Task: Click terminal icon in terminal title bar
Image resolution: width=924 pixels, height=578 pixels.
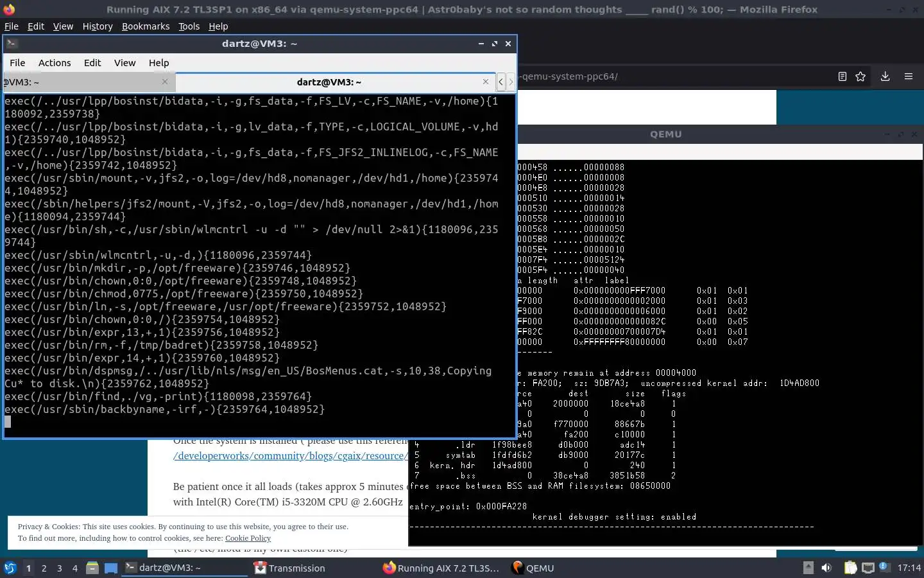Action: click(12, 44)
